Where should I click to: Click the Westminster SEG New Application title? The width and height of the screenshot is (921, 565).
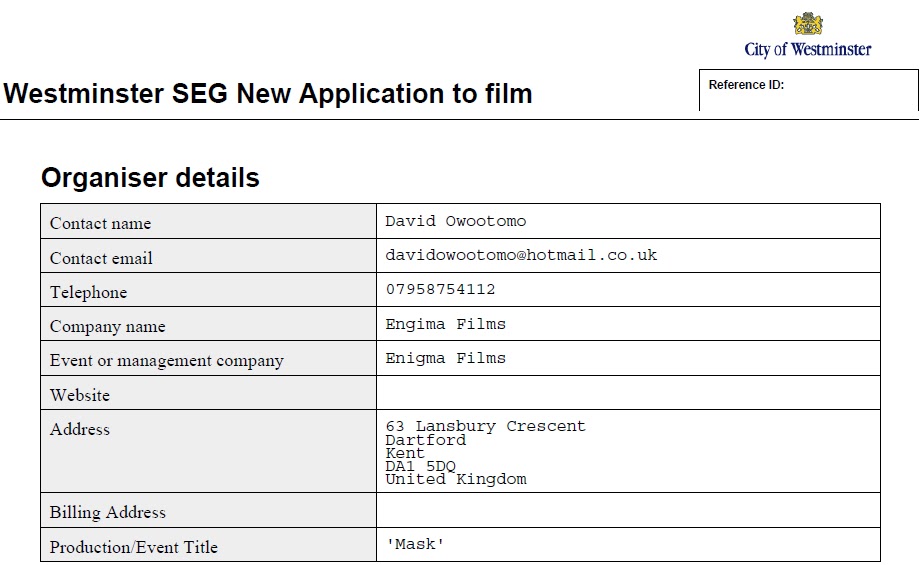point(268,94)
